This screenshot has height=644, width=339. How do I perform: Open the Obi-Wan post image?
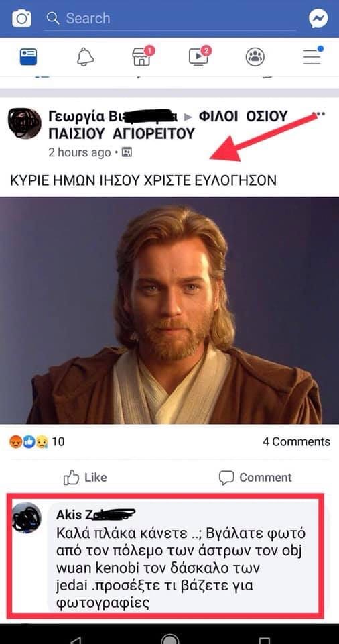pyautogui.click(x=169, y=311)
